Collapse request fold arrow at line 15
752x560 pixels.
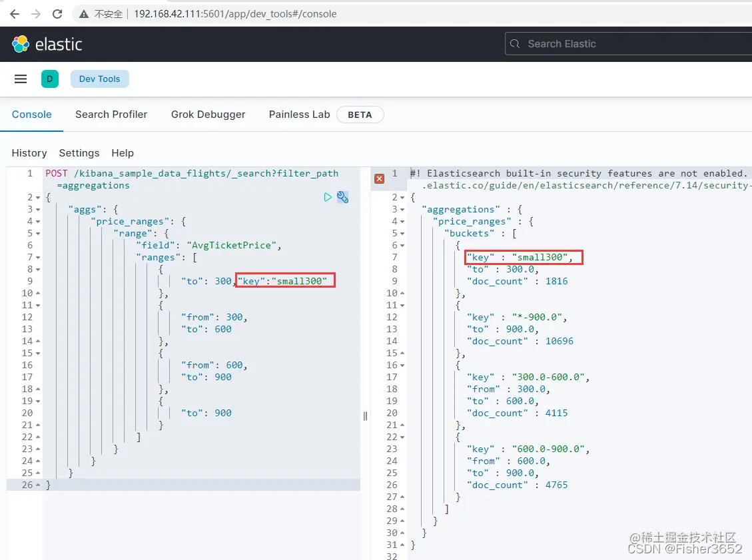[38, 354]
